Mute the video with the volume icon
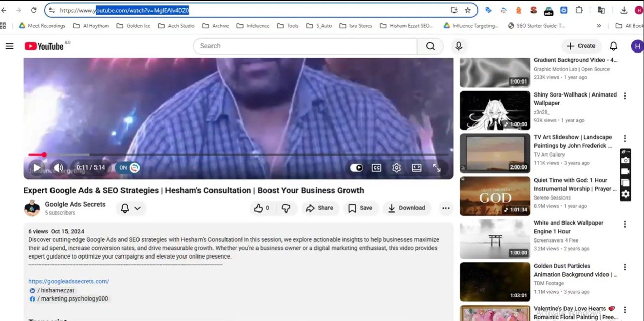644x321 pixels. [x=58, y=168]
